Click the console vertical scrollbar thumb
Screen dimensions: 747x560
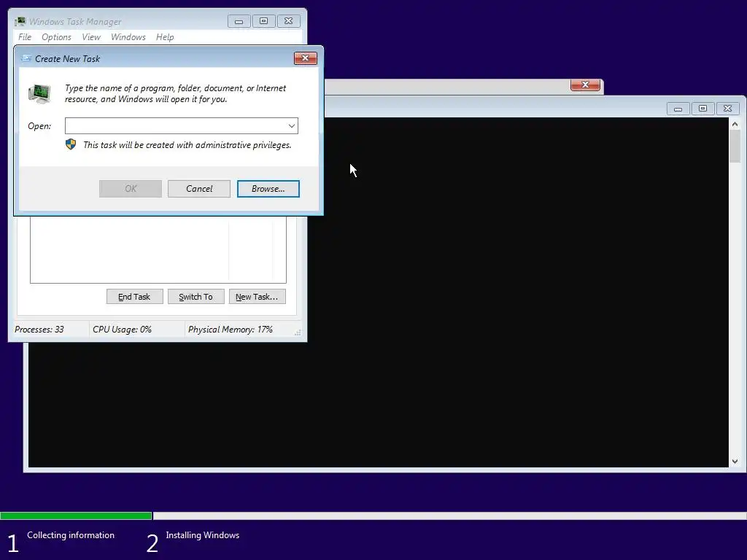[x=735, y=146]
